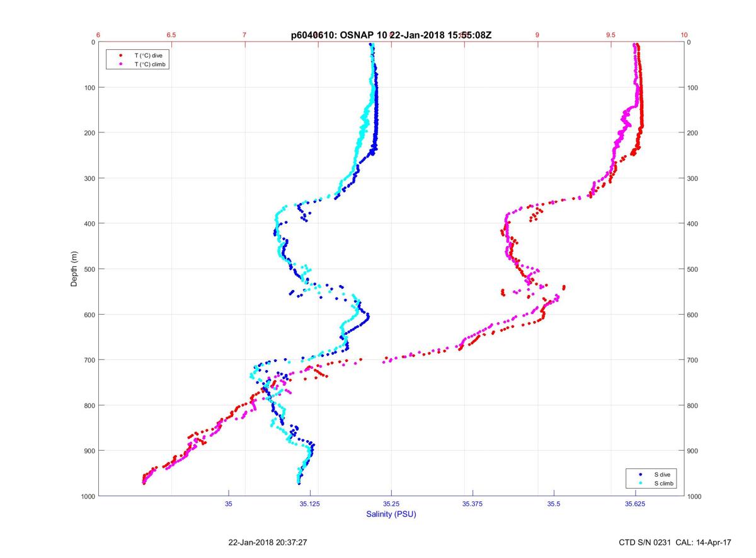Click left depth axis tick '300'
Image resolution: width=756 pixels, height=558 pixels.
tap(89, 178)
